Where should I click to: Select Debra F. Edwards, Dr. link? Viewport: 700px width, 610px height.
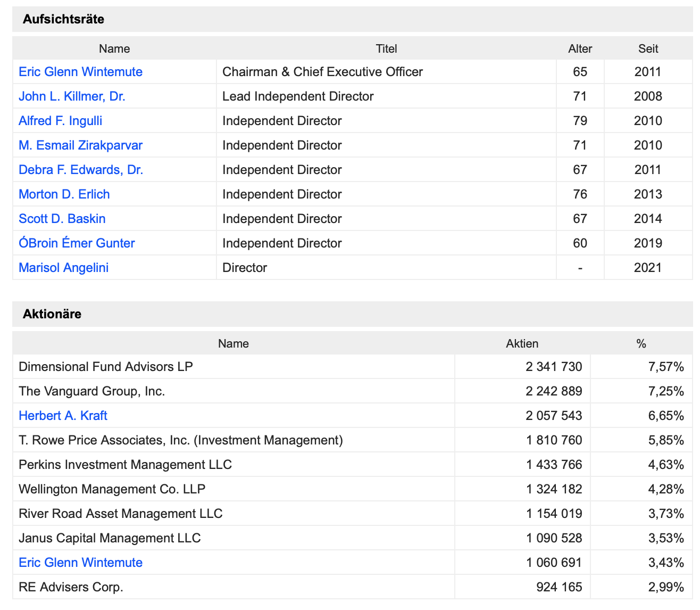(x=81, y=170)
